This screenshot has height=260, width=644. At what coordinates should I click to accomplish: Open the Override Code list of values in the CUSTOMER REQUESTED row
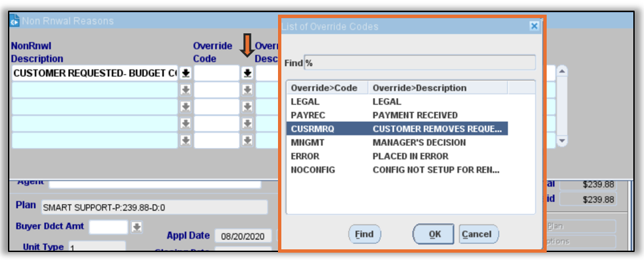tap(247, 73)
